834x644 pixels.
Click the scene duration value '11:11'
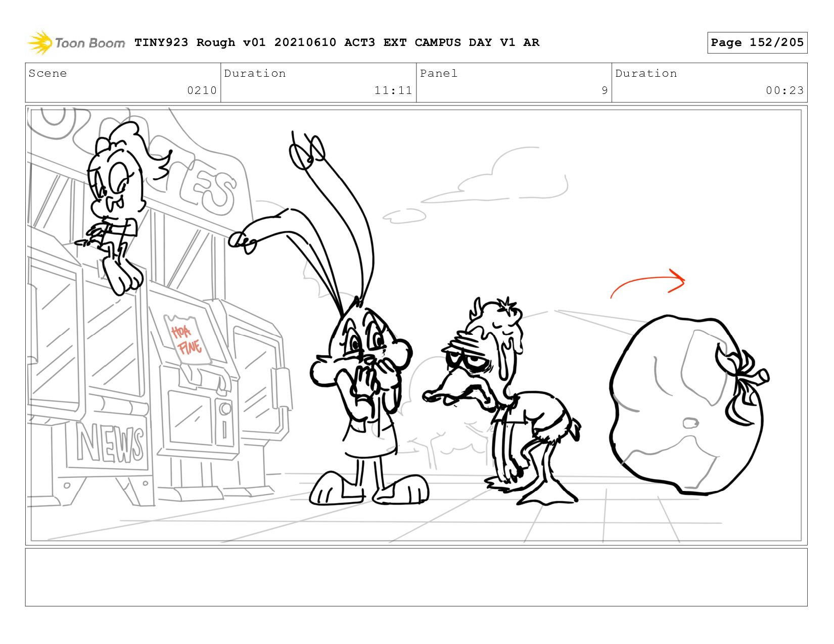pos(393,90)
